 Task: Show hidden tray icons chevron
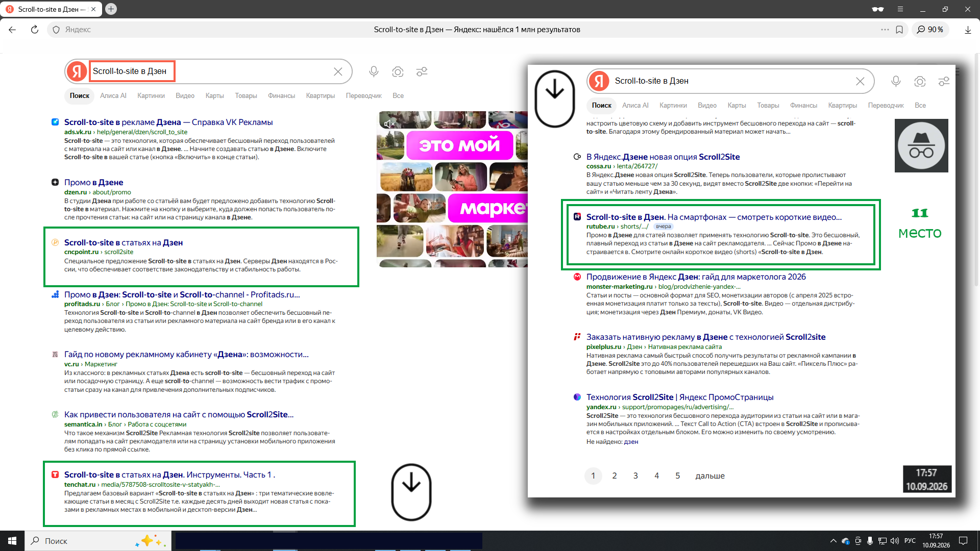834,541
